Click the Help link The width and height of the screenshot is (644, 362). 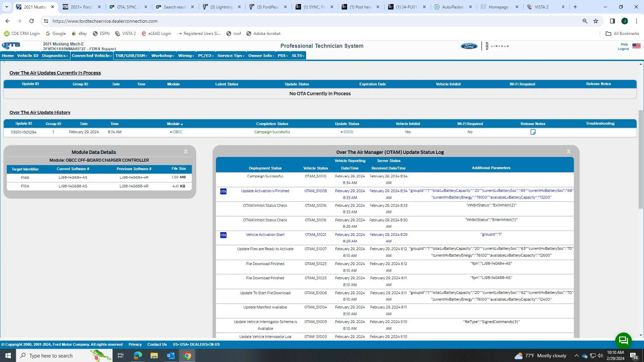coord(624,44)
